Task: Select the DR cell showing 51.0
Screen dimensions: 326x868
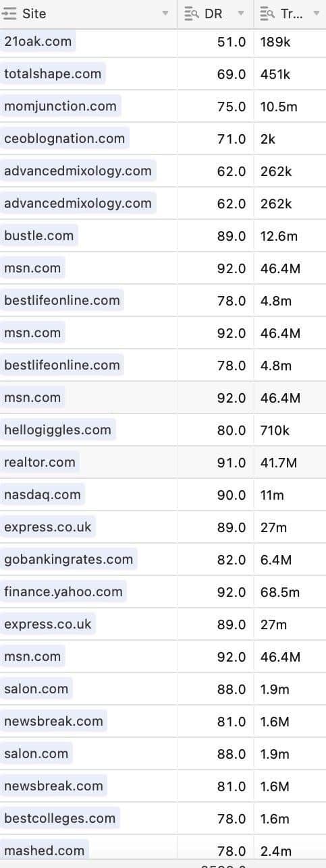Action: click(x=216, y=41)
